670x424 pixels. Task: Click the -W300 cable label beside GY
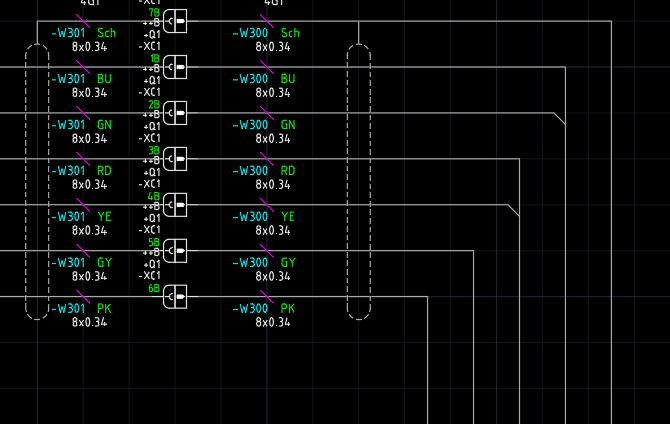250,263
